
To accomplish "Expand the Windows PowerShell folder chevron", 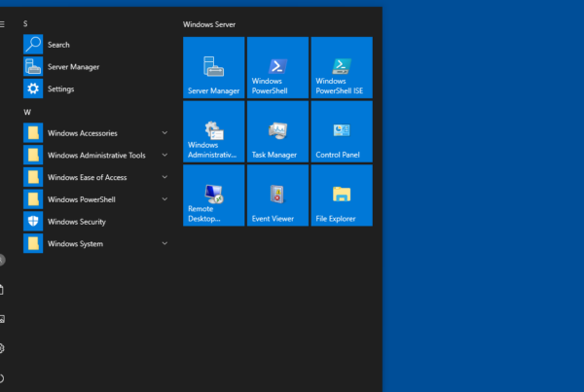I will pyautogui.click(x=164, y=199).
